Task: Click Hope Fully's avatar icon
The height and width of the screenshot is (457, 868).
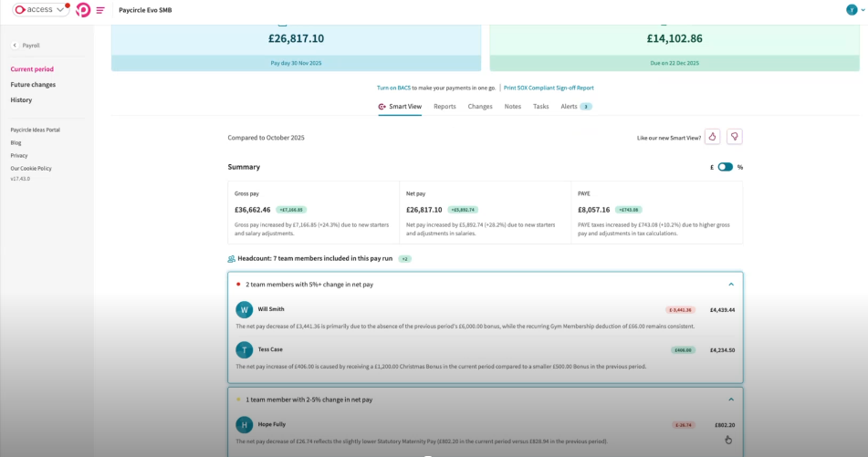Action: pos(244,424)
